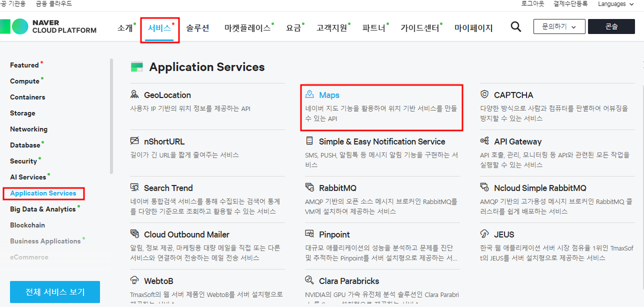Click the CAPTCHA shield icon

click(x=484, y=94)
